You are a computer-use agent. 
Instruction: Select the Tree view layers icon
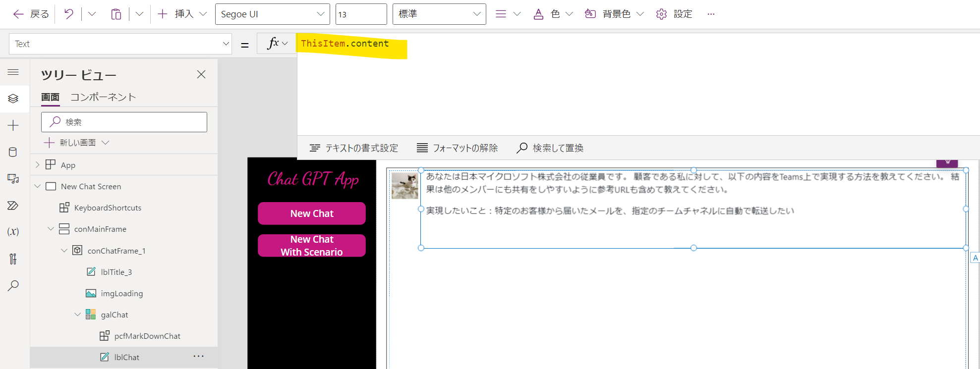click(13, 99)
